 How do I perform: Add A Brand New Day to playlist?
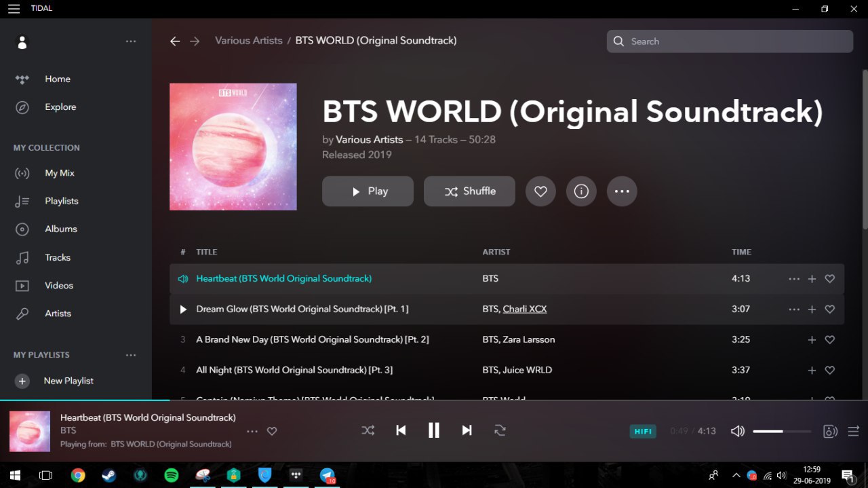[x=812, y=340]
